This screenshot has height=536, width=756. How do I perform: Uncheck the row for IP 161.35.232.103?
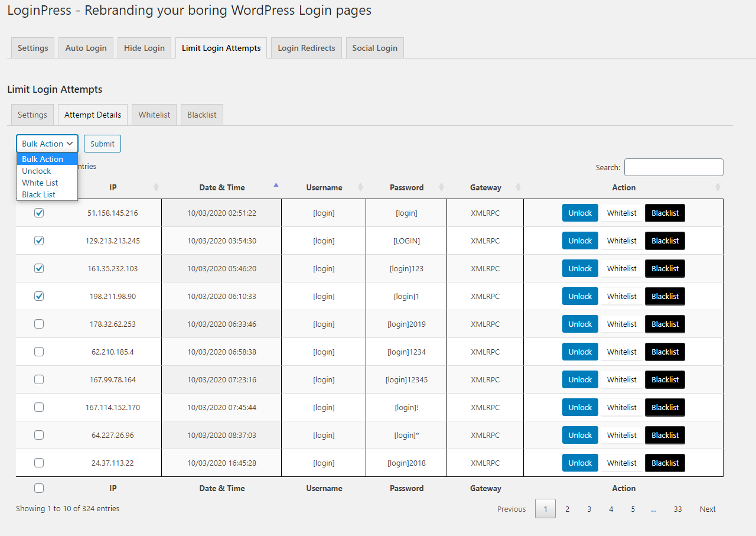click(x=39, y=268)
